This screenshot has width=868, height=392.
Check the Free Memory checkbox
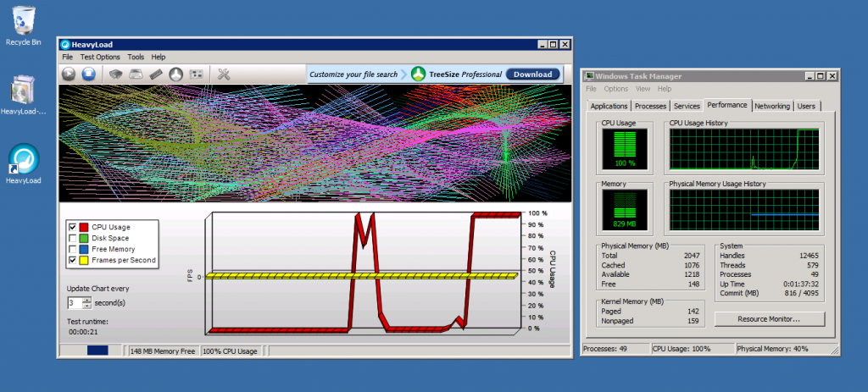(x=72, y=250)
